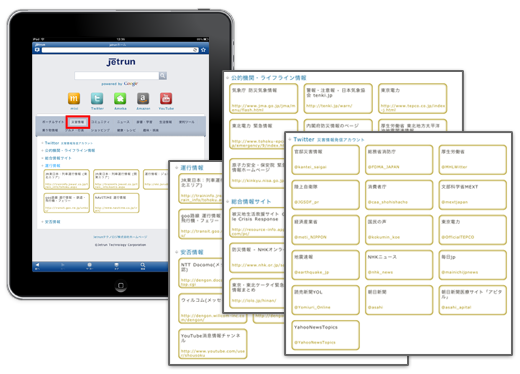520x374 pixels.
Task: Collapse the 運行情報 section on iPad
Action: (52, 166)
